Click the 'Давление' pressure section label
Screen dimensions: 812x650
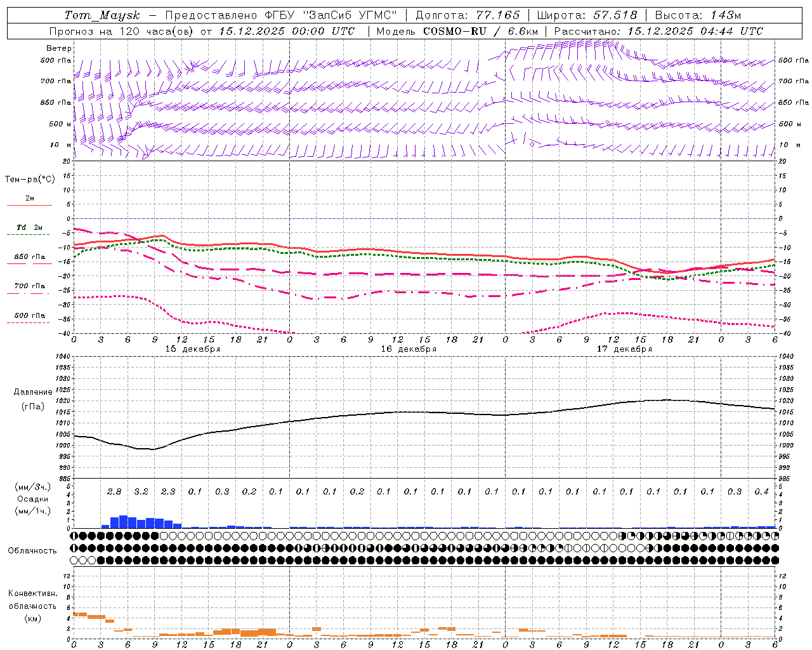pyautogui.click(x=33, y=392)
